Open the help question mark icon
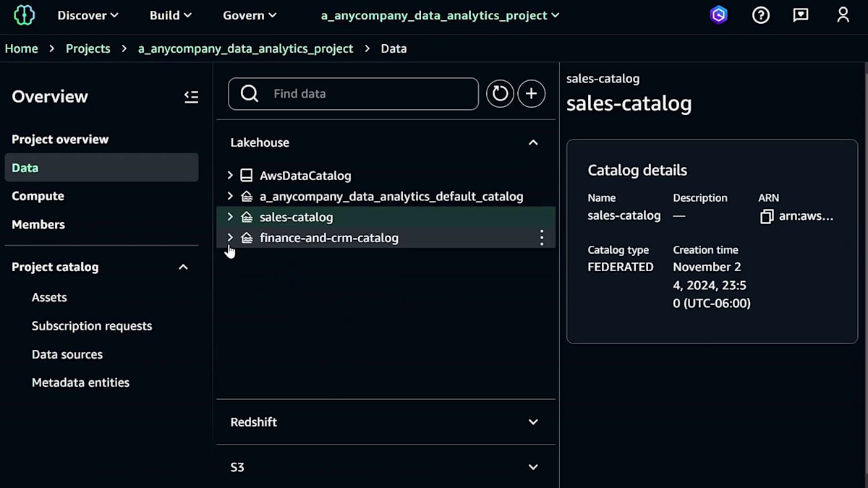Viewport: 868px width, 488px height. tap(760, 15)
